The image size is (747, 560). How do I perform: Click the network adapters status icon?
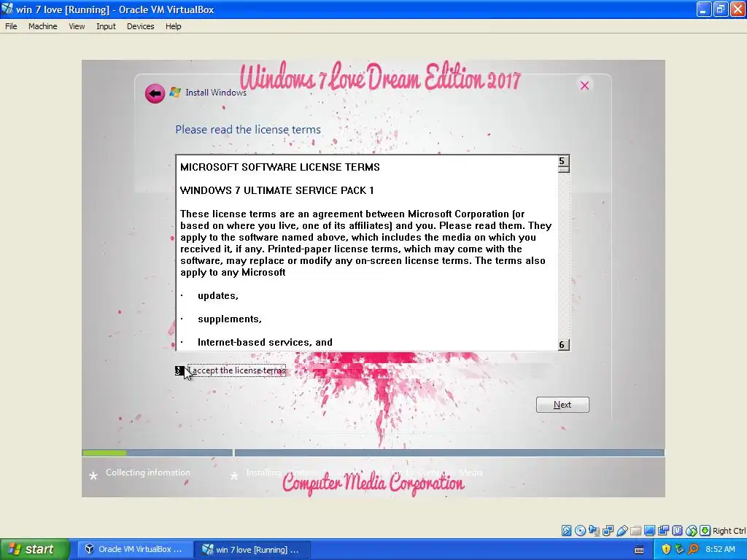click(x=608, y=531)
